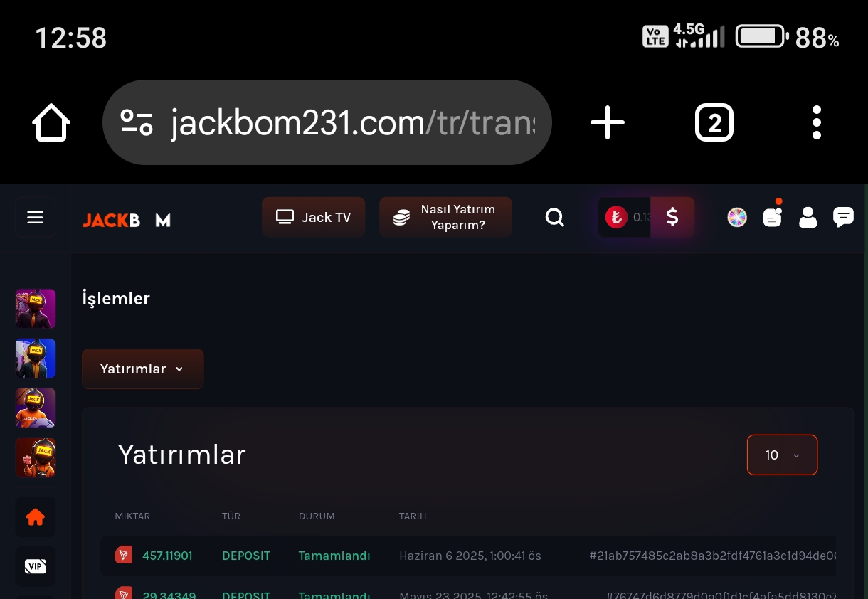The height and width of the screenshot is (599, 868).
Task: Select the amount 457.11901
Action: tap(167, 556)
